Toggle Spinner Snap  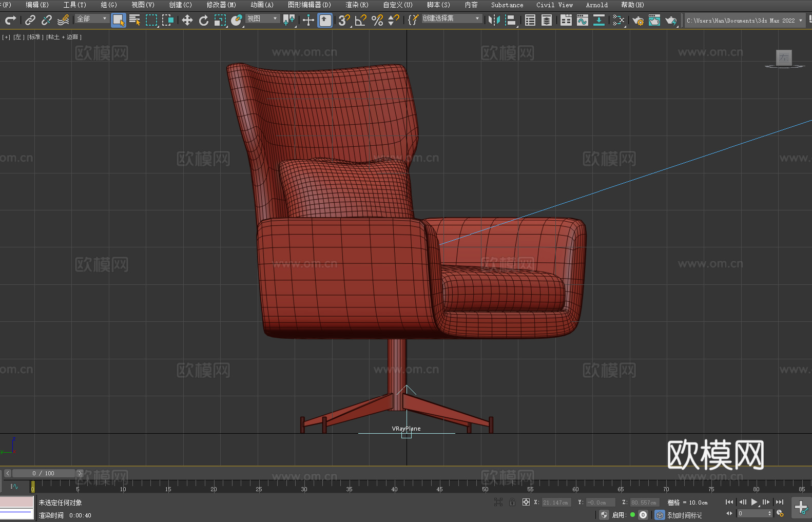pyautogui.click(x=394, y=20)
